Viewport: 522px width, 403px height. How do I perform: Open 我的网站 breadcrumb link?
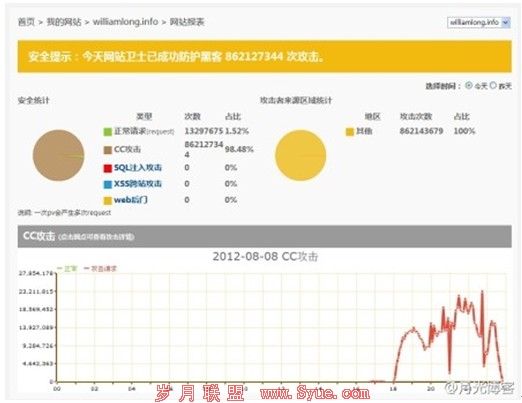[64, 22]
